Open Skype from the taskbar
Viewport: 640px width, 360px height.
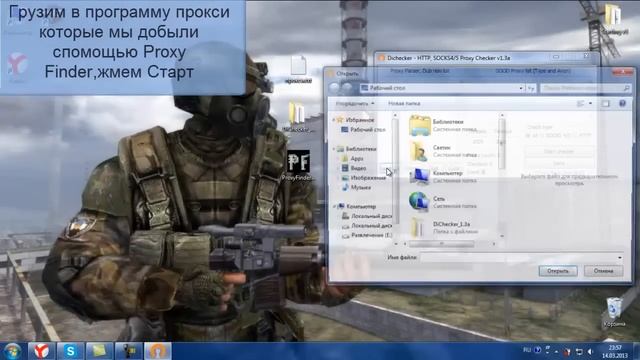[70, 351]
